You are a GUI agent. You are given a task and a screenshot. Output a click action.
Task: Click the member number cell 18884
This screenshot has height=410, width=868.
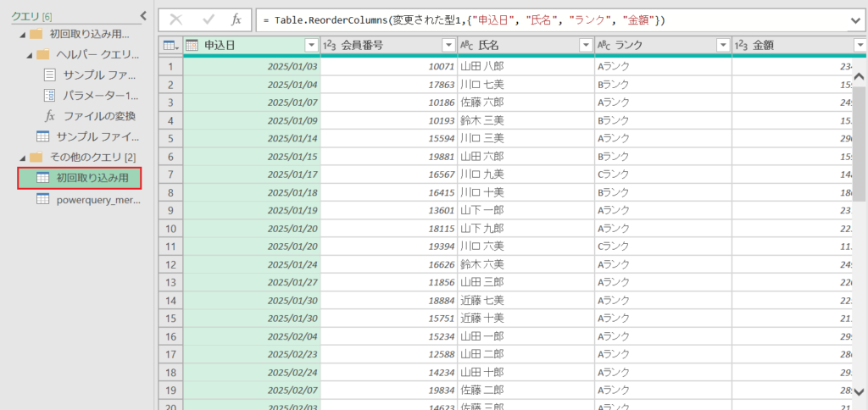pos(388,301)
